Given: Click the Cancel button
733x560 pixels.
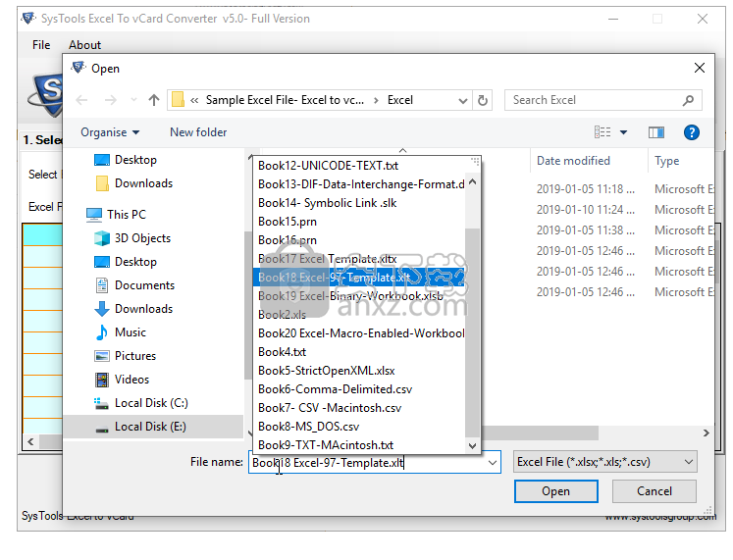Looking at the screenshot, I should 654,491.
